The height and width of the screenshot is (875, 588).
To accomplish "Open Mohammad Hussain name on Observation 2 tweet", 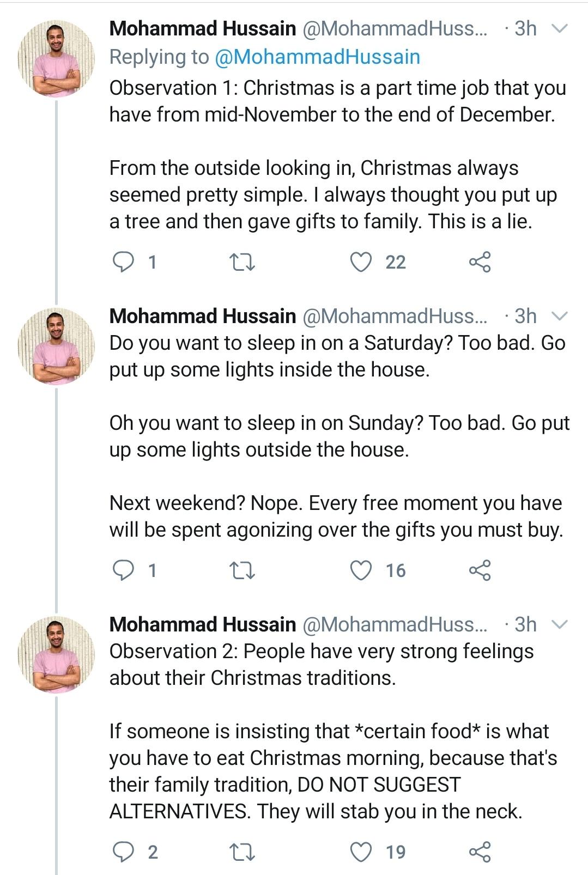I will tap(202, 624).
